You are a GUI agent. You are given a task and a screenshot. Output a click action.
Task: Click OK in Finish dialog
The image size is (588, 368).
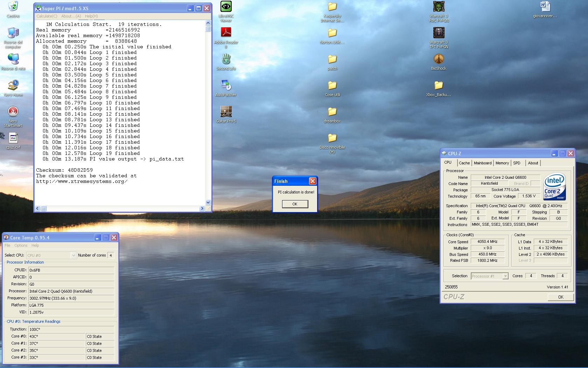point(295,204)
